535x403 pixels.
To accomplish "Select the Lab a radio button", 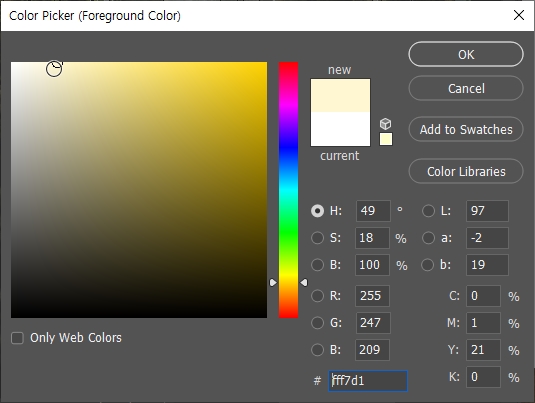I will click(x=428, y=238).
